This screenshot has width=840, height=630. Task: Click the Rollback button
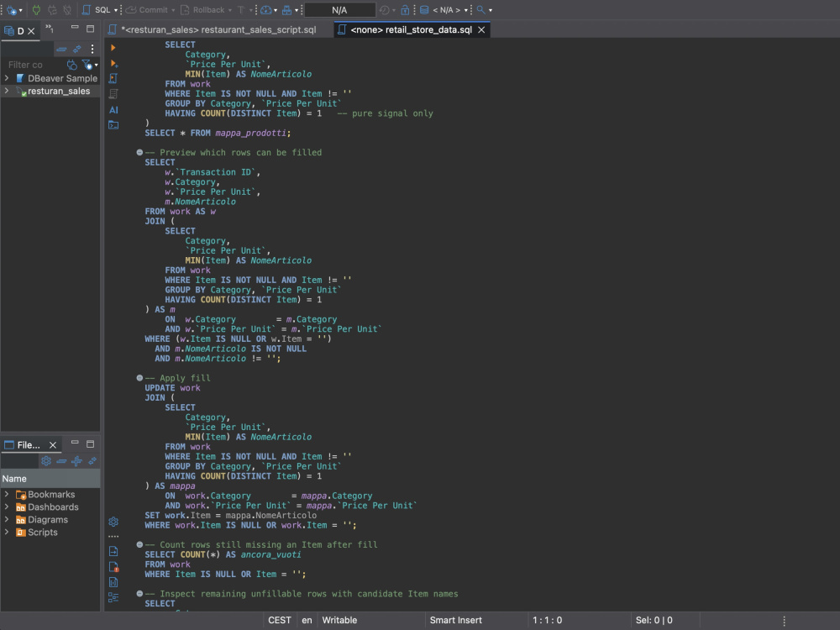[202, 9]
